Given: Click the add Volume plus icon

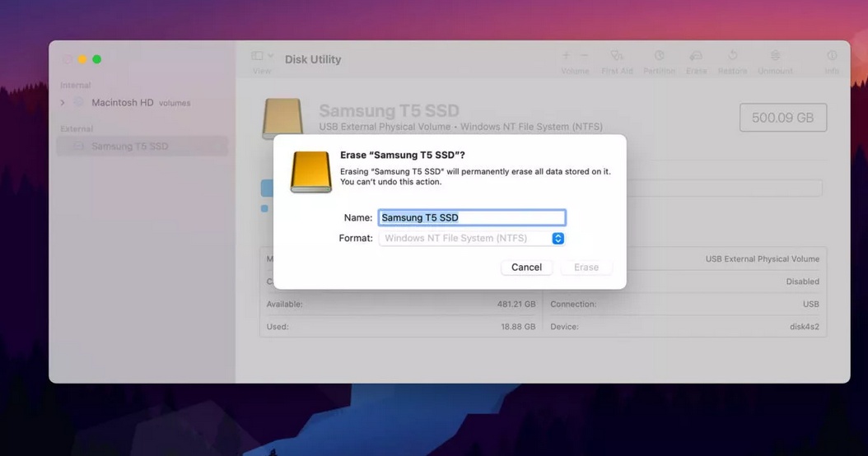Looking at the screenshot, I should point(566,55).
